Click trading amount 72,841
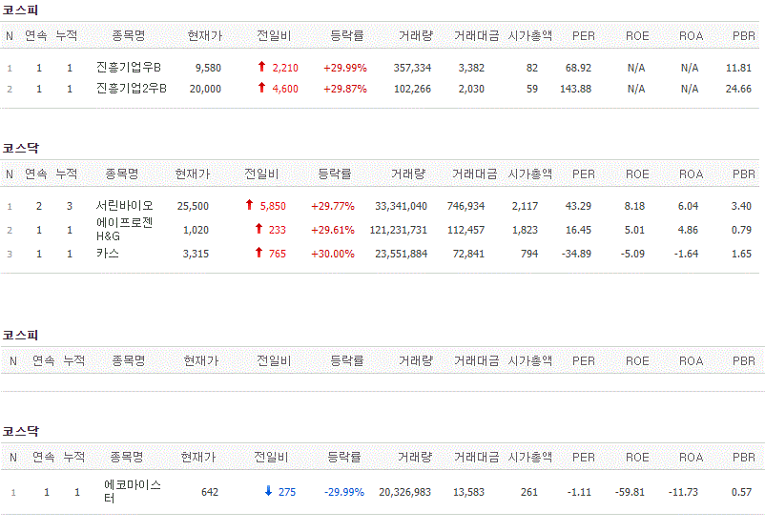Image resolution: width=765 pixels, height=532 pixels. click(x=468, y=254)
